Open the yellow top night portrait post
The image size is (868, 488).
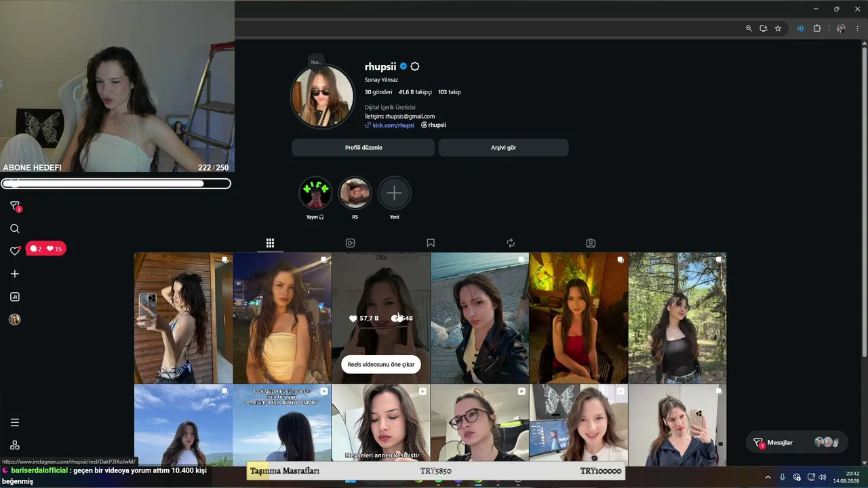[x=282, y=319]
